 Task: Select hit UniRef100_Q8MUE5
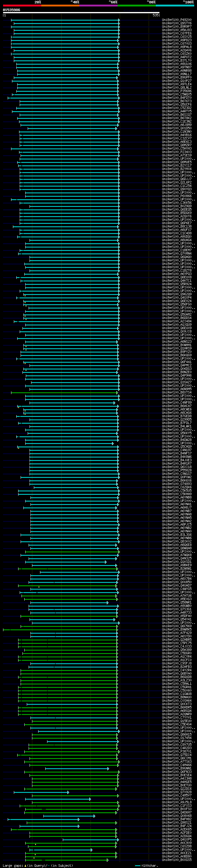coord(176,162)
